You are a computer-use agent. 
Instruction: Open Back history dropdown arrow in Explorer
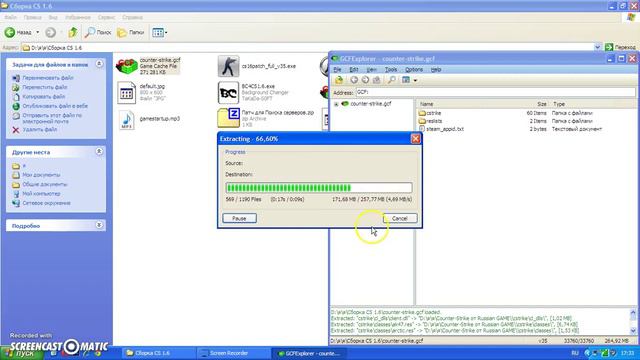point(38,32)
